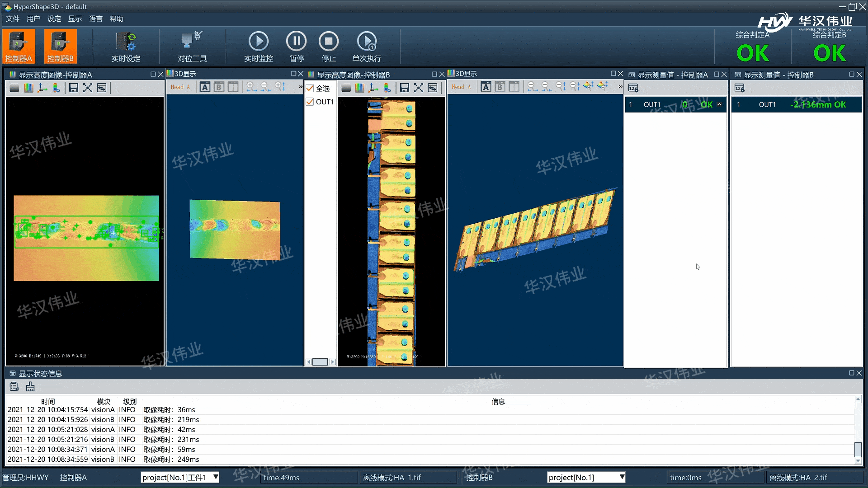The height and width of the screenshot is (488, 868).
Task: Open the 语言 menu
Action: coord(96,19)
